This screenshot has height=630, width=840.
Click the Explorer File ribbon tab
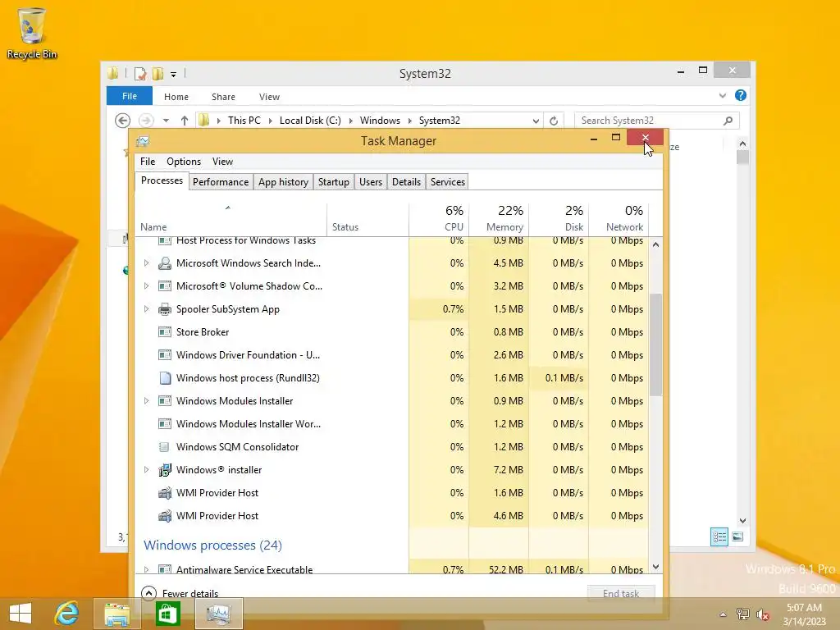pos(130,96)
